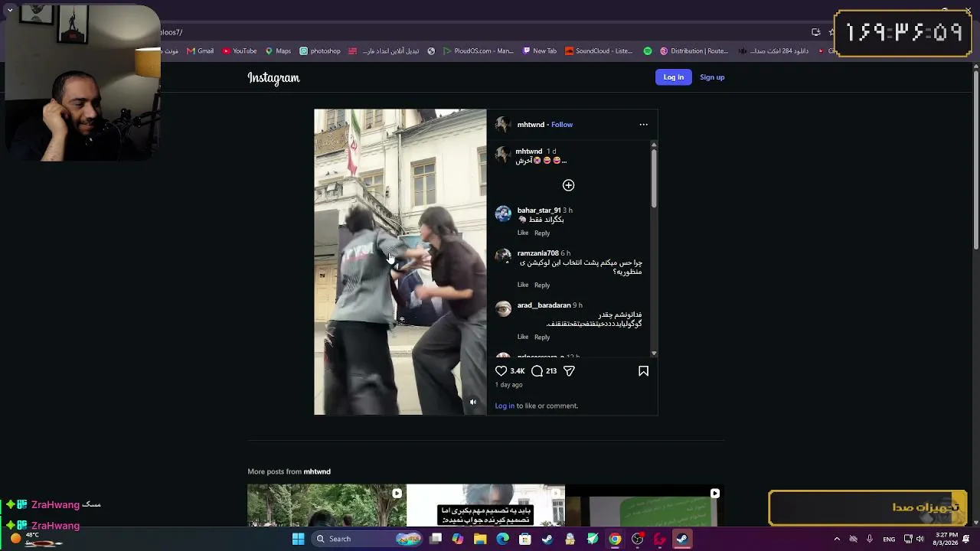This screenshot has height=551, width=980.
Task: Open the Windows Start menu
Action: (x=298, y=539)
